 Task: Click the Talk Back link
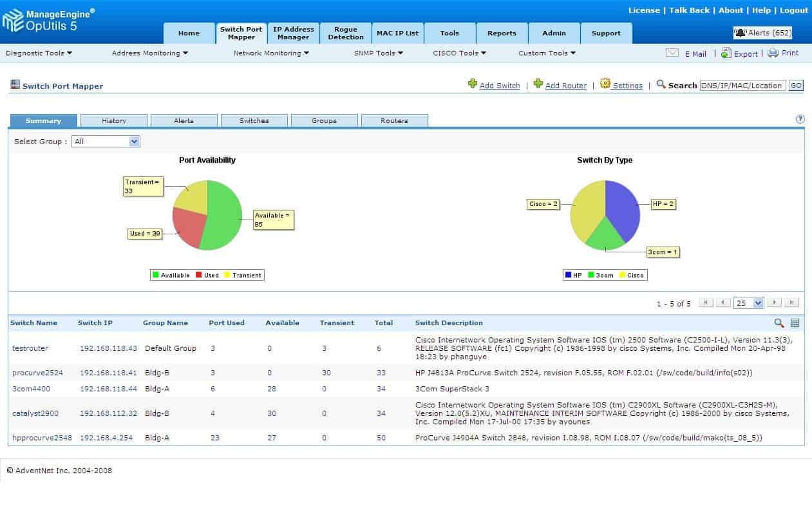click(x=690, y=10)
